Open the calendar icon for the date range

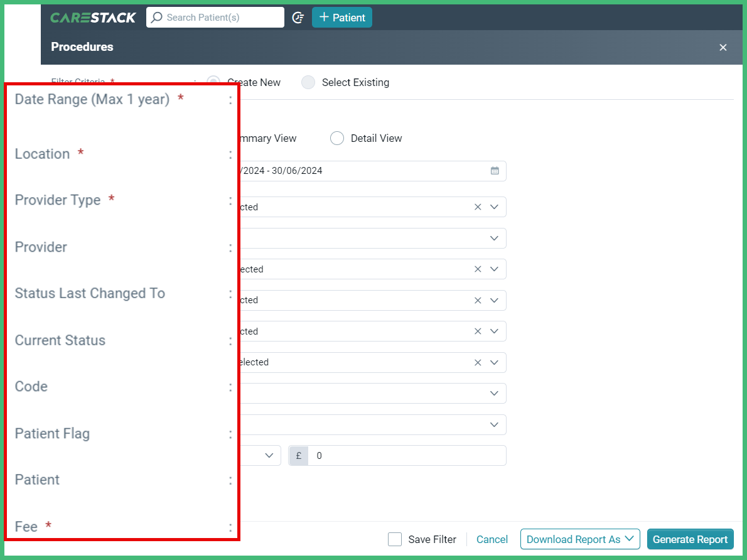click(x=495, y=171)
